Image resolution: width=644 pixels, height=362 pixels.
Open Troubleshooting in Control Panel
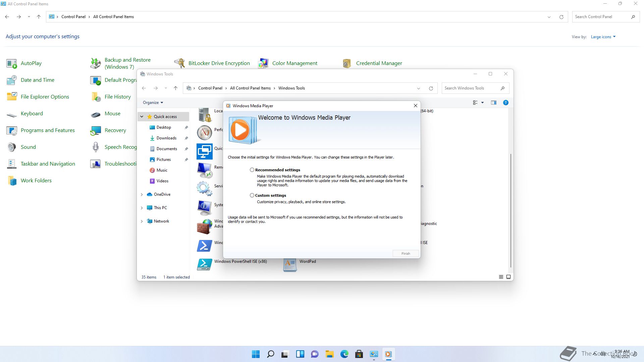pyautogui.click(x=113, y=164)
